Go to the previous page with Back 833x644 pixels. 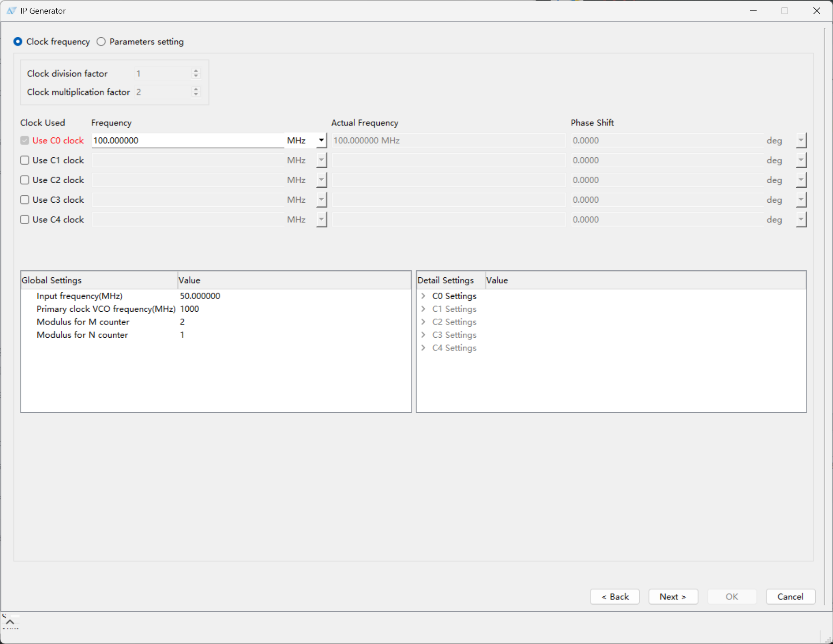pyautogui.click(x=615, y=597)
